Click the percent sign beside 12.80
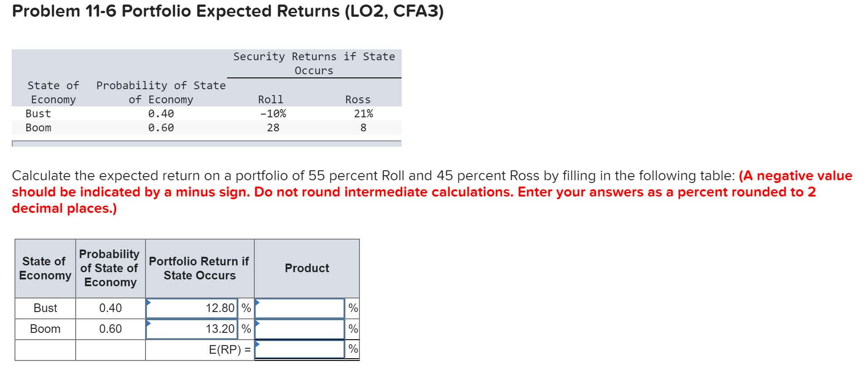The width and height of the screenshot is (868, 370). point(245,308)
